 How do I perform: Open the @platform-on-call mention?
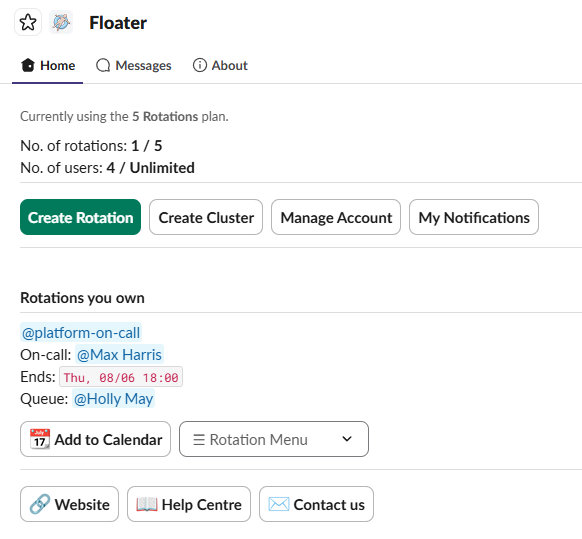[81, 333]
